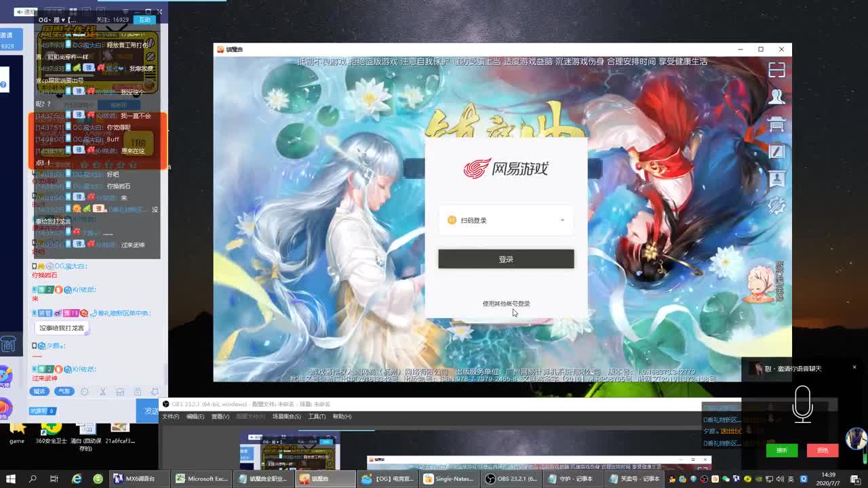This screenshot has height=488, width=868.
Task: Open the gear settings icon in game sidebar
Action: click(776, 205)
